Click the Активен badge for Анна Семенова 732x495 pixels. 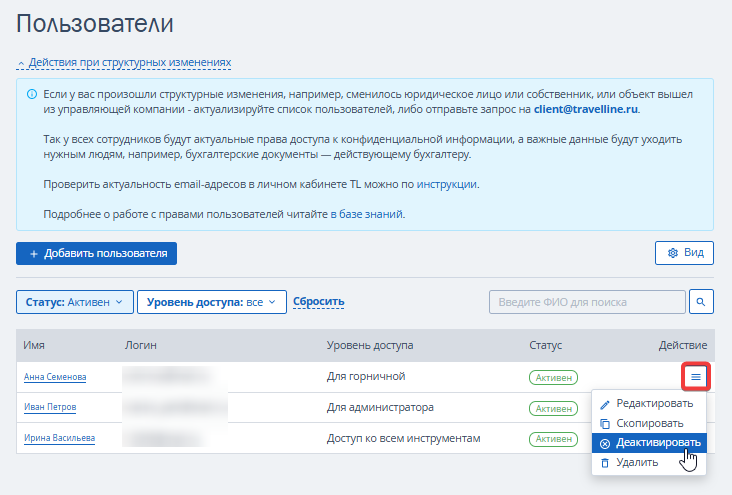553,377
